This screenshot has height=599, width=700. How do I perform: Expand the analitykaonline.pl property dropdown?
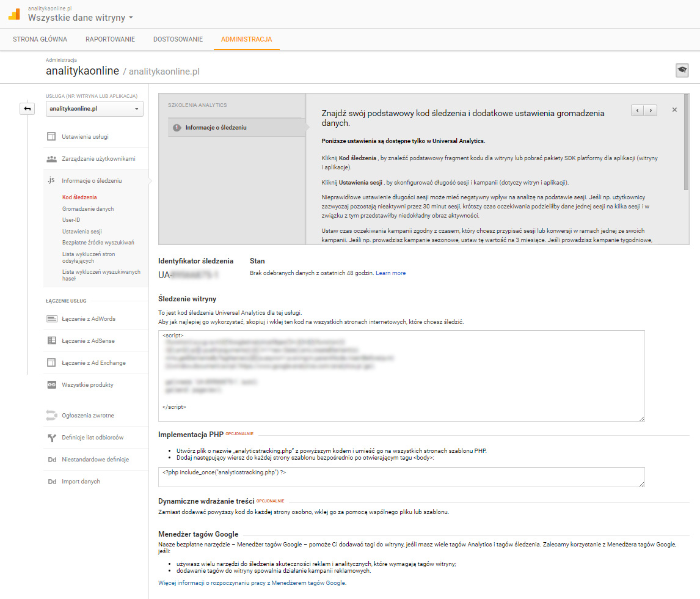click(95, 109)
